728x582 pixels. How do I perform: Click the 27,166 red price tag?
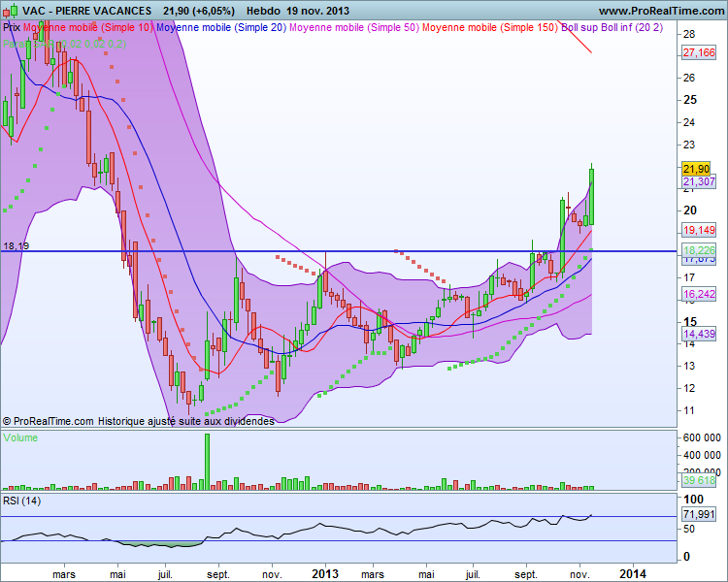point(699,52)
